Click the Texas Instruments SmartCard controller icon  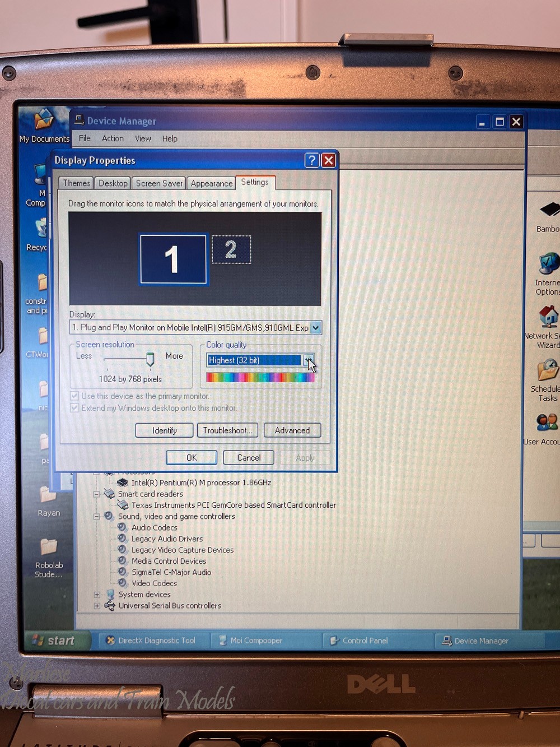123,505
